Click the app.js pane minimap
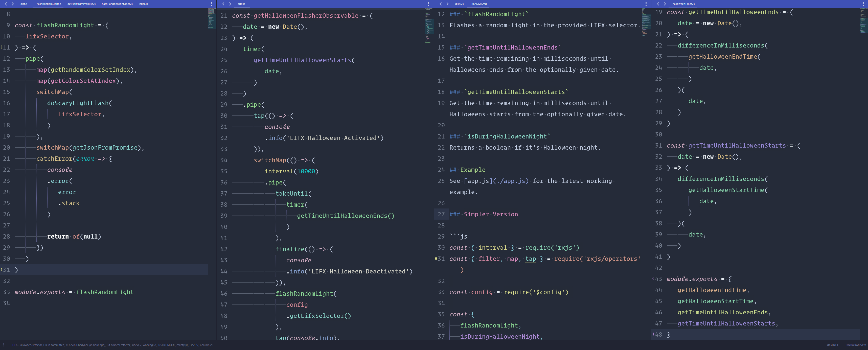 [x=429, y=26]
